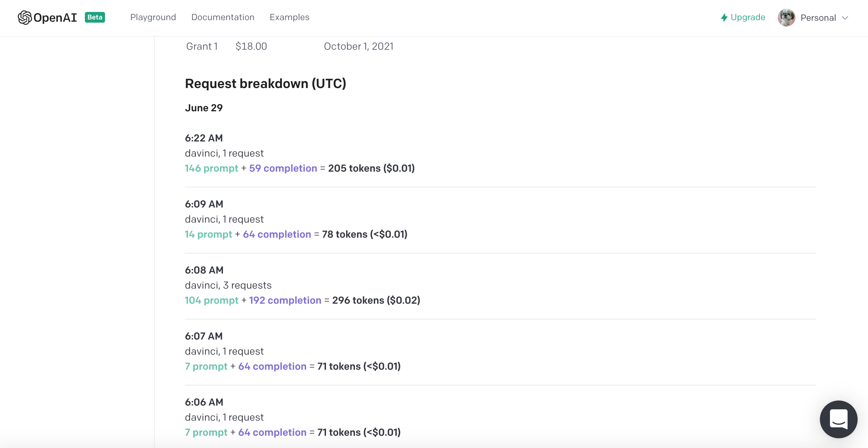Click the Upgrade lightning bolt icon
The height and width of the screenshot is (448, 868).
724,18
